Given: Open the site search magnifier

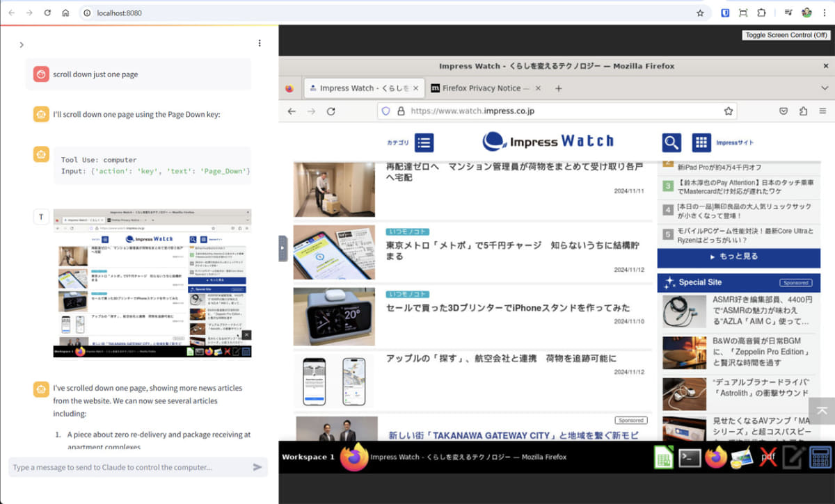Looking at the screenshot, I should point(671,143).
